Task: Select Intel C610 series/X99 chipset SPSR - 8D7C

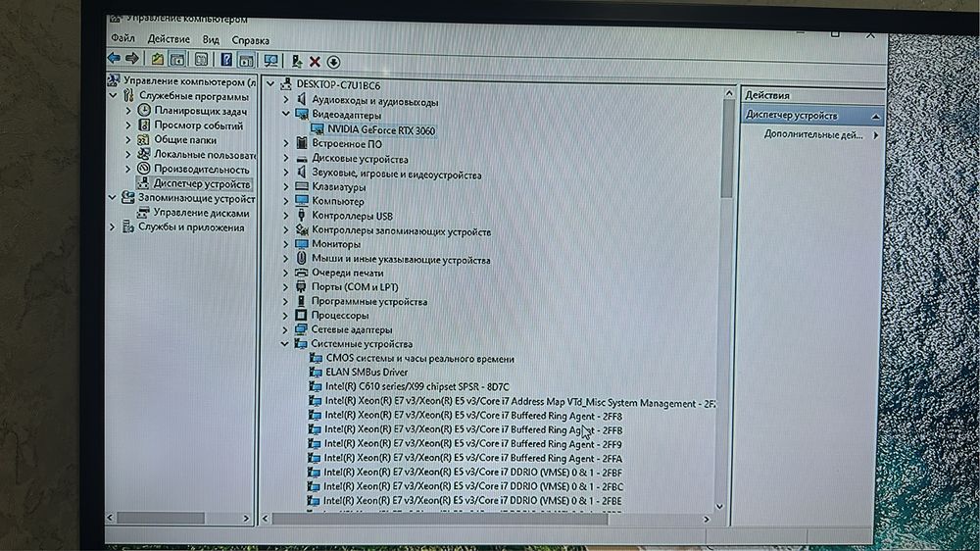Action: (x=416, y=387)
